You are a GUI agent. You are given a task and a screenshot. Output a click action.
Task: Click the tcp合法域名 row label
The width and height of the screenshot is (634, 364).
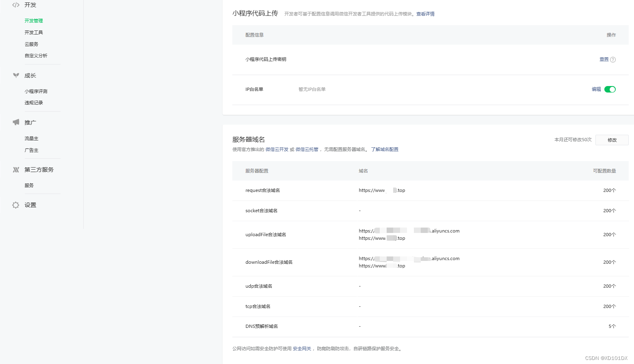point(258,306)
